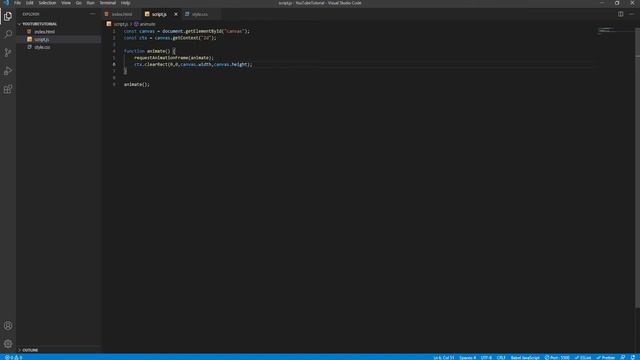The image size is (640, 360).
Task: Open the Explorer view in activity bar
Action: (8, 16)
